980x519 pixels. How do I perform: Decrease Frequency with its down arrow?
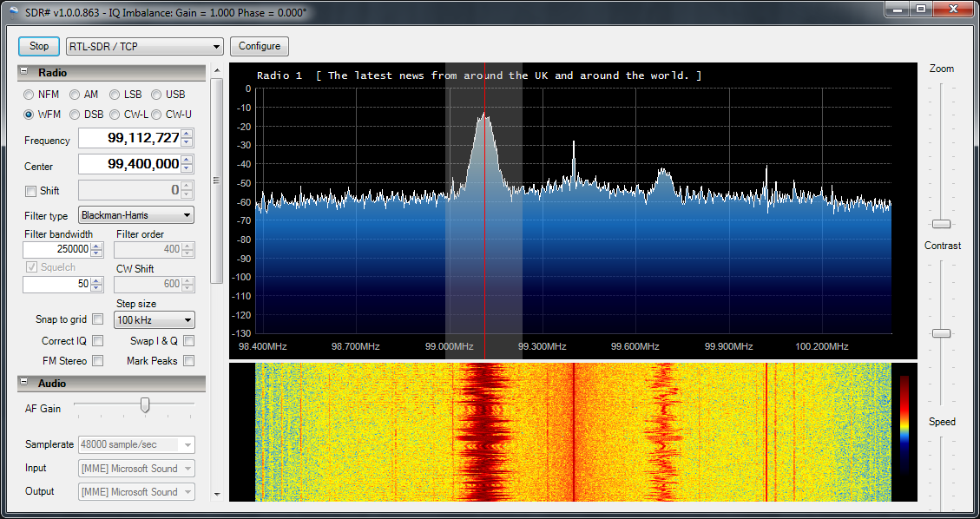[x=187, y=143]
